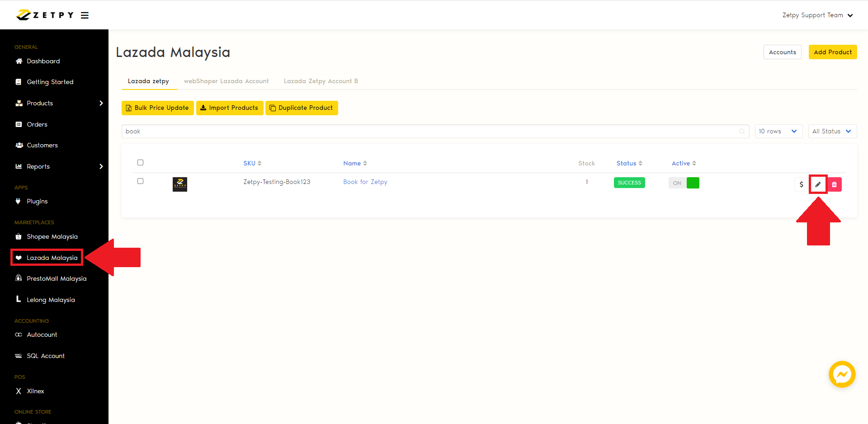
Task: Sort by SKU column
Action: coord(252,163)
